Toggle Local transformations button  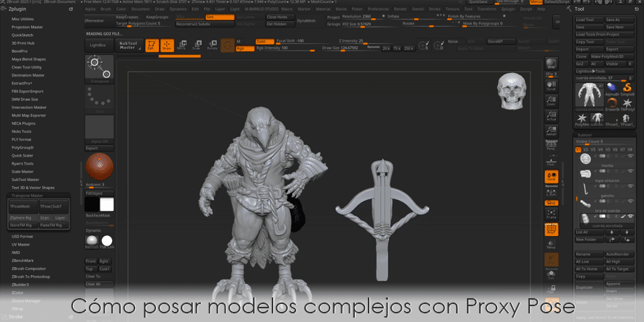[551, 177]
